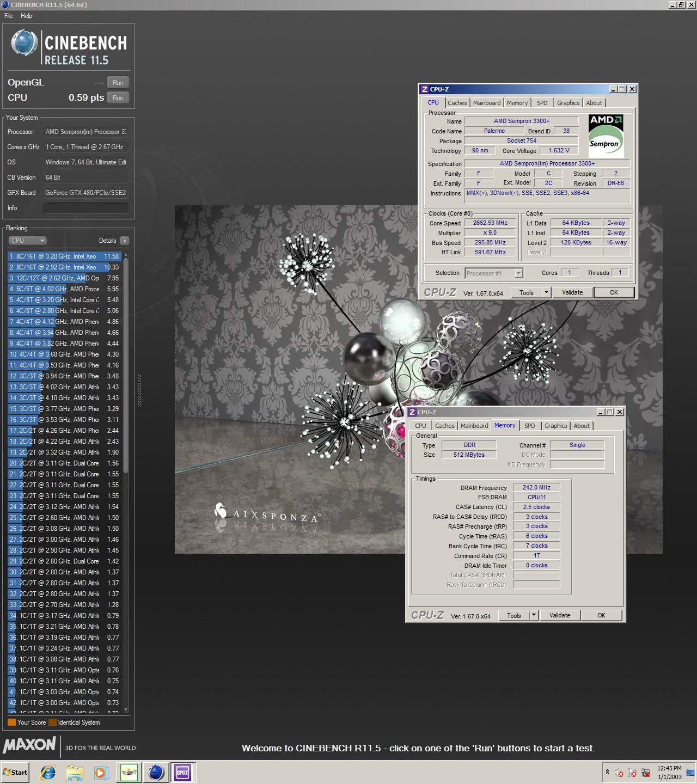Expand Tools dropdown arrow in lower CPU-Z window
697x784 pixels.
[534, 616]
